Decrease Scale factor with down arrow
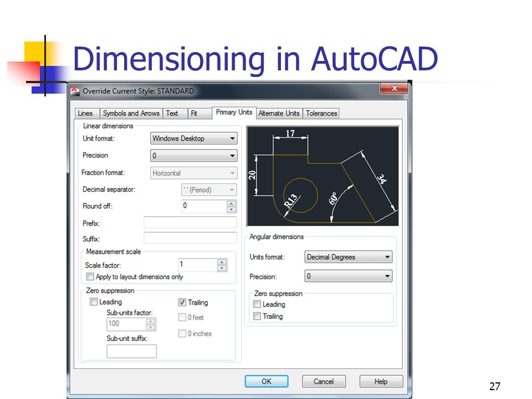 point(222,268)
